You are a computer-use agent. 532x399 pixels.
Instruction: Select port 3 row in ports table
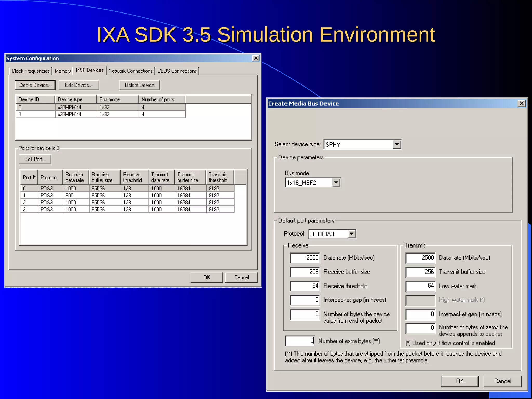pos(127,209)
